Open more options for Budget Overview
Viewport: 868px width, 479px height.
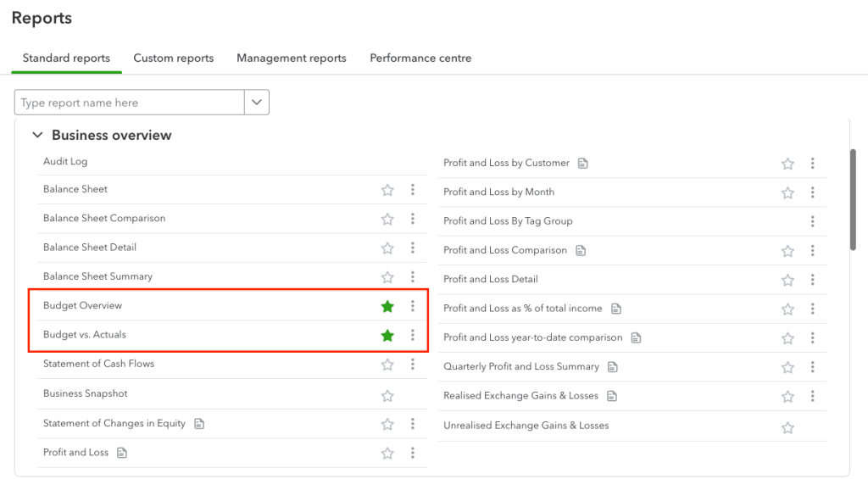[413, 306]
